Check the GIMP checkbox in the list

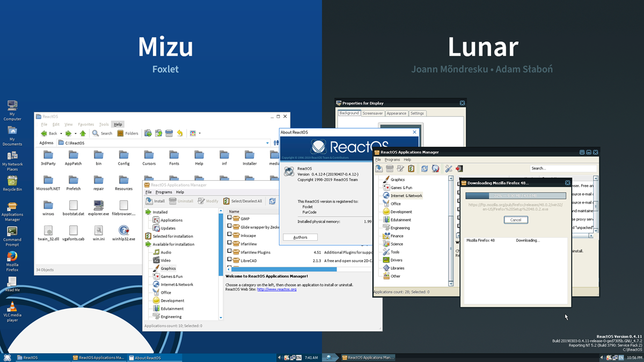coord(230,218)
